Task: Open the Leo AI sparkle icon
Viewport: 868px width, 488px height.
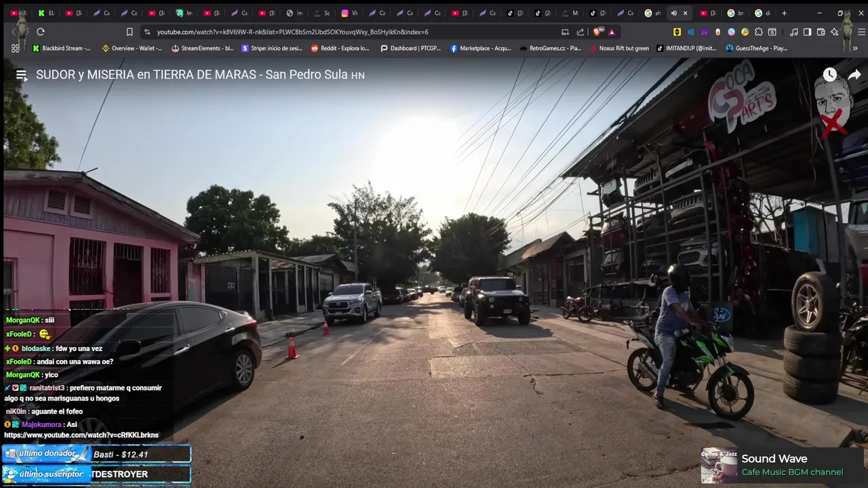Action: pyautogui.click(x=835, y=32)
